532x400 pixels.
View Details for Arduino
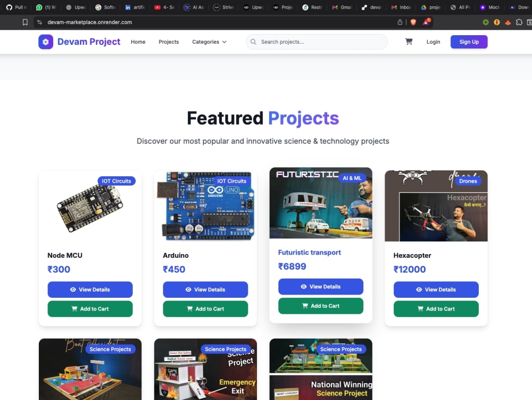coord(205,290)
